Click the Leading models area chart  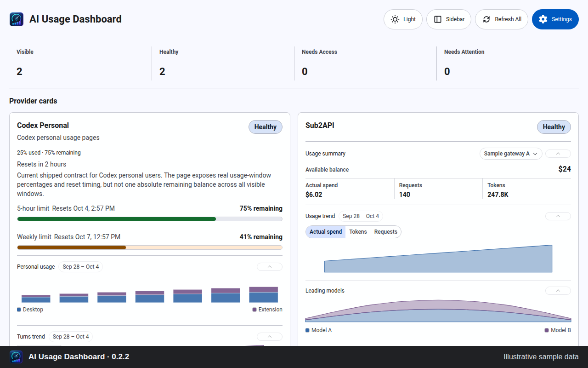(438, 311)
